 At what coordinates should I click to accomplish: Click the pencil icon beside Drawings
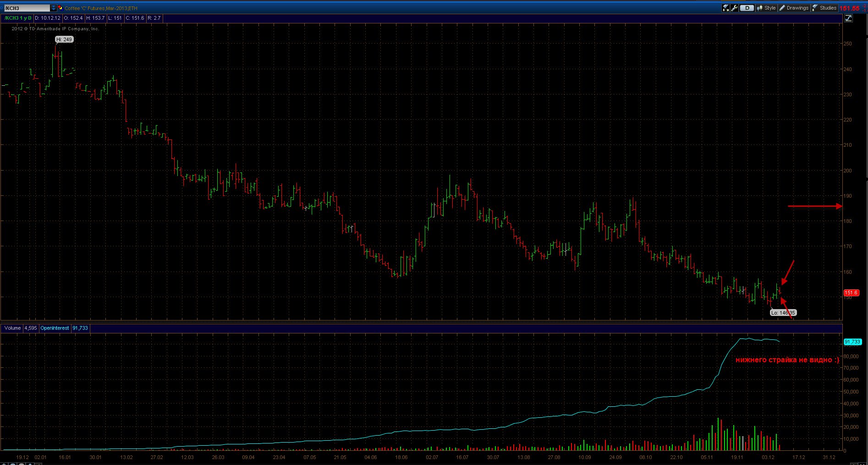tap(782, 8)
